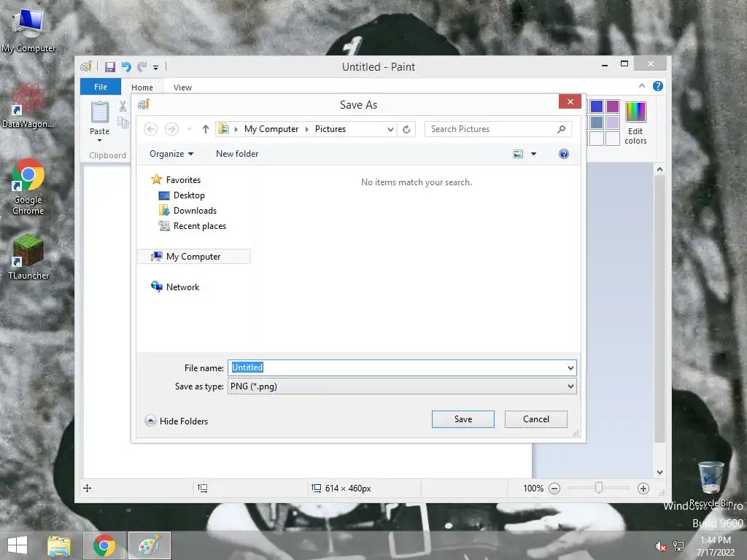Switch to the View ribbon tab
Screen dimensions: 747x560
pyautogui.click(x=182, y=87)
